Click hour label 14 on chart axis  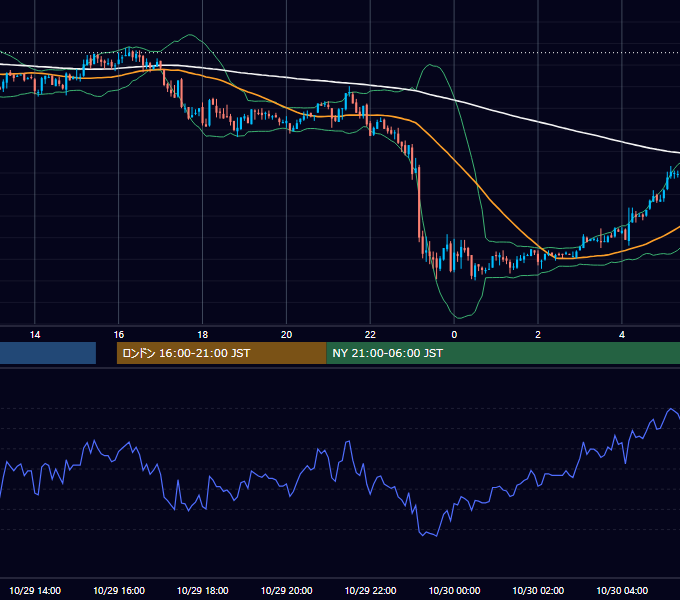click(35, 335)
